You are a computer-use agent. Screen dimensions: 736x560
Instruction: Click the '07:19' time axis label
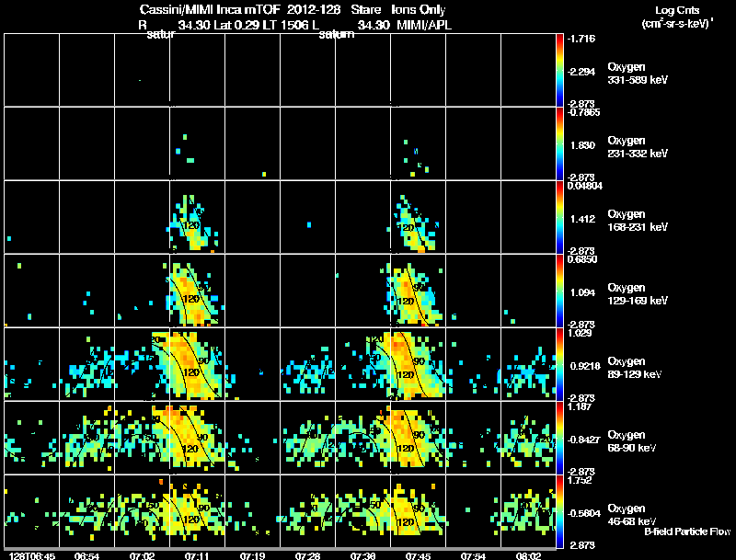pyautogui.click(x=252, y=556)
